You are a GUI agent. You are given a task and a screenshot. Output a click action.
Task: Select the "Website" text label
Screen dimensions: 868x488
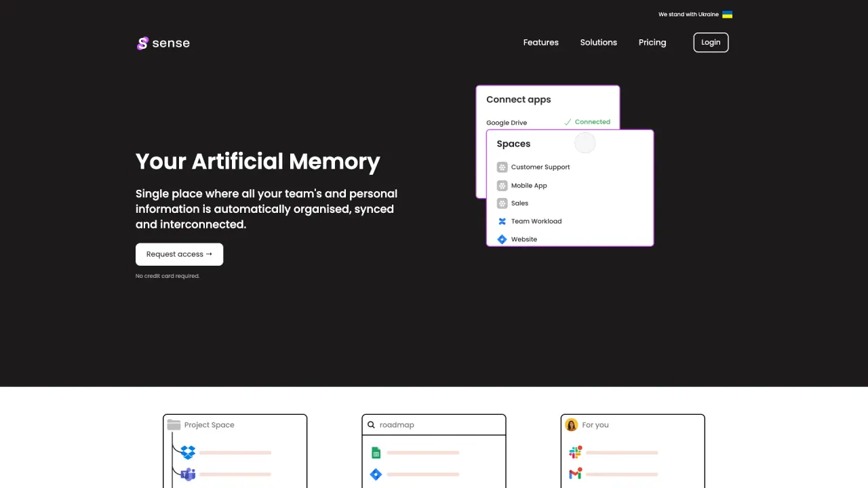[x=524, y=239]
